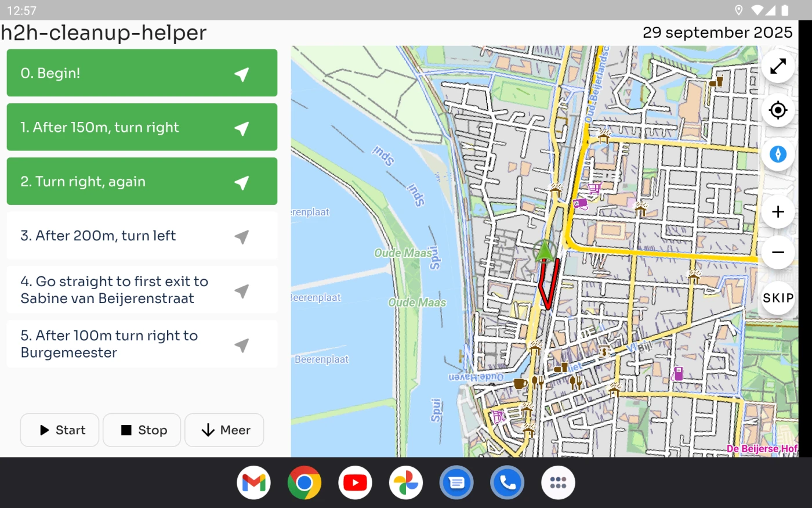Tap arrow icon on Burgemeester step
This screenshot has height=508, width=812.
(242, 345)
